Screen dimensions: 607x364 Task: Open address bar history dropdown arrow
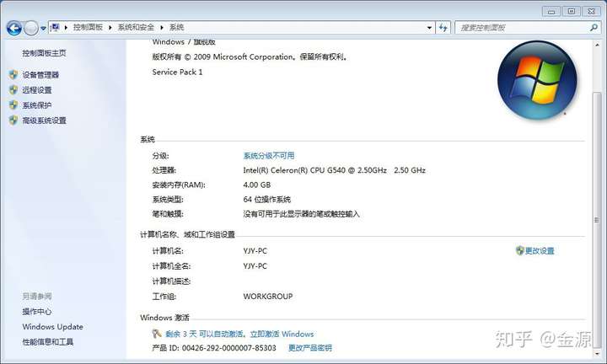(429, 28)
